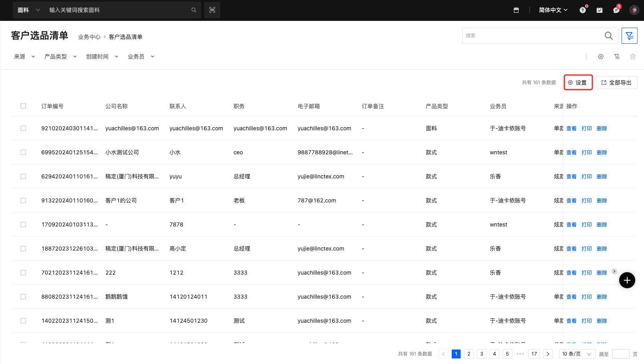The width and height of the screenshot is (644, 364).
Task: Open the messages chat bubble icon
Action: pos(616,10)
